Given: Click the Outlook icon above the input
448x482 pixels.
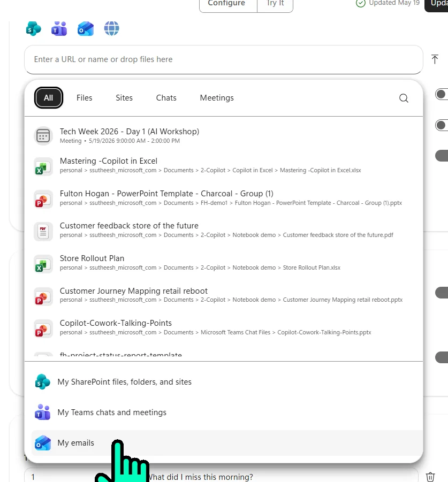Looking at the screenshot, I should click(86, 28).
